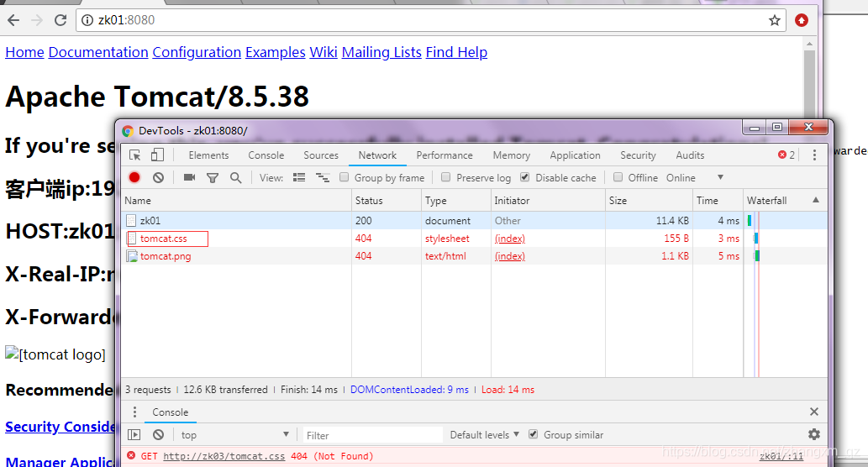The width and height of the screenshot is (868, 467).
Task: Select the tomcat.png file icon row
Action: (132, 256)
